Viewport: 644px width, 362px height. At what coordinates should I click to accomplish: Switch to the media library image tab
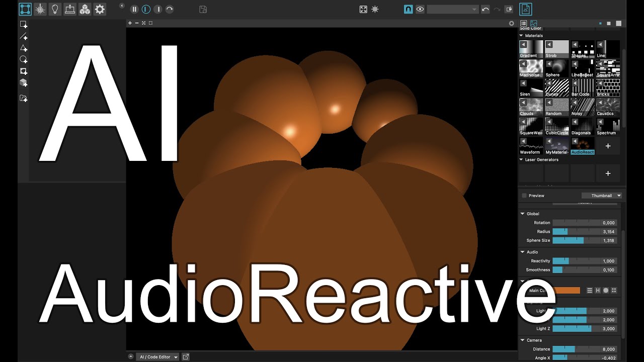point(533,23)
